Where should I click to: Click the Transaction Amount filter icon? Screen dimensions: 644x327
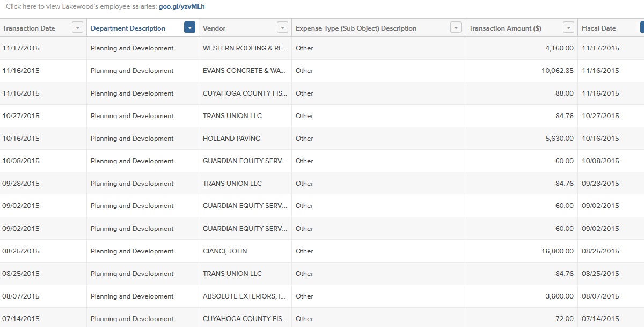click(567, 27)
